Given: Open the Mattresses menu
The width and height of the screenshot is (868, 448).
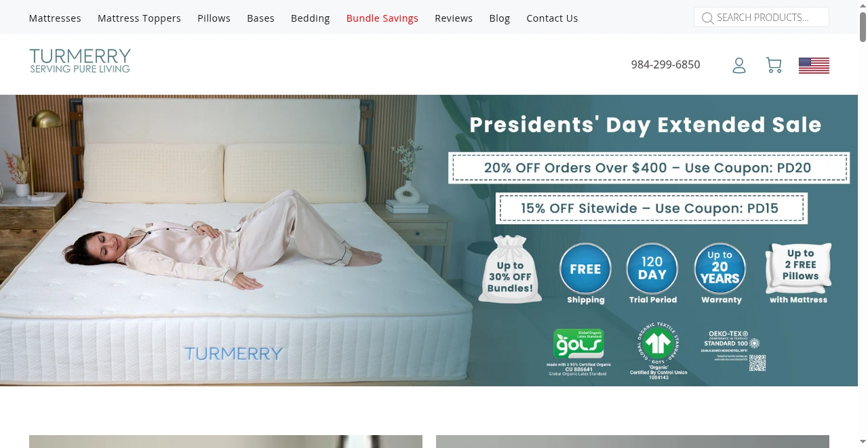Looking at the screenshot, I should click(55, 18).
